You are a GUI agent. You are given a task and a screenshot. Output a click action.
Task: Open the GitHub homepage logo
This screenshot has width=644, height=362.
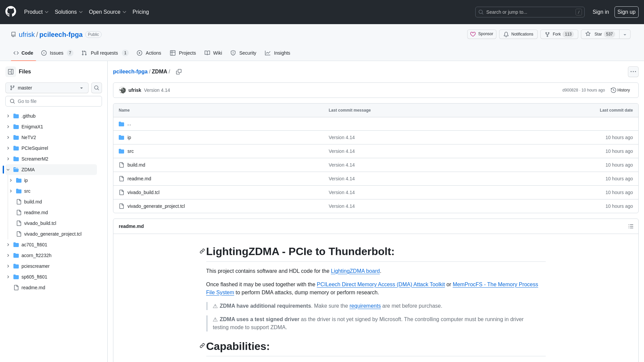(11, 11)
